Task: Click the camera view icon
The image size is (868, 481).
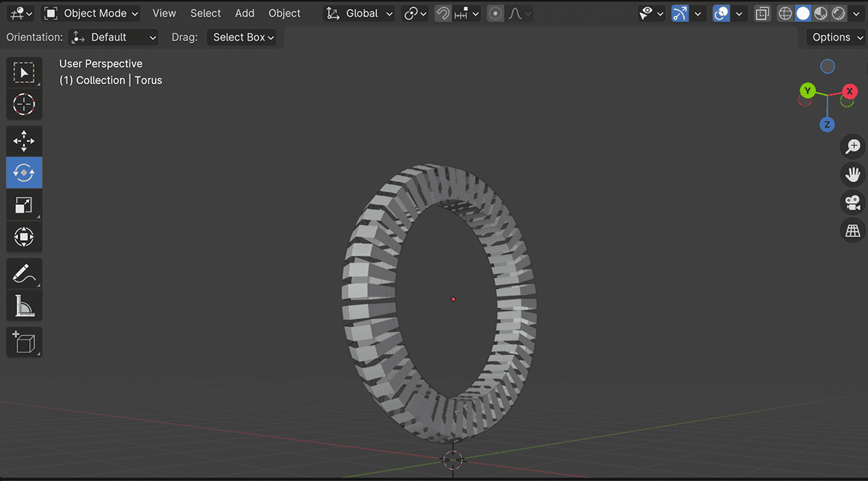Action: coord(854,203)
